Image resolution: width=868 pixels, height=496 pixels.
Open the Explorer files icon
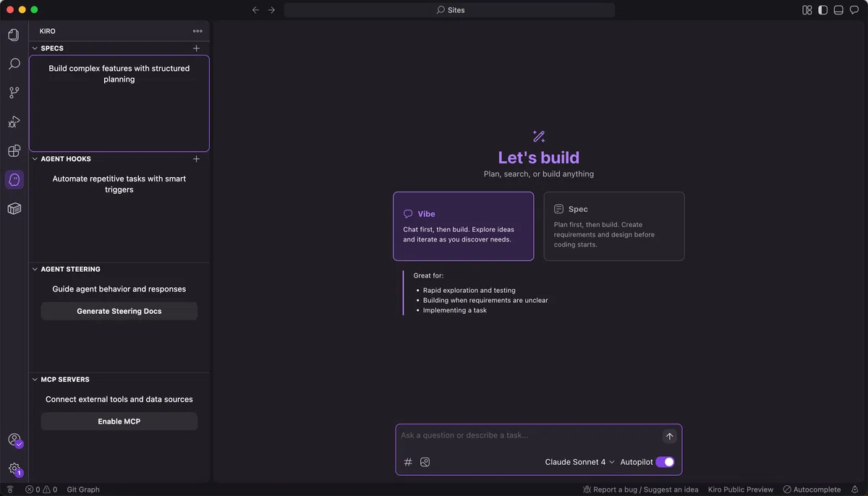tap(14, 35)
